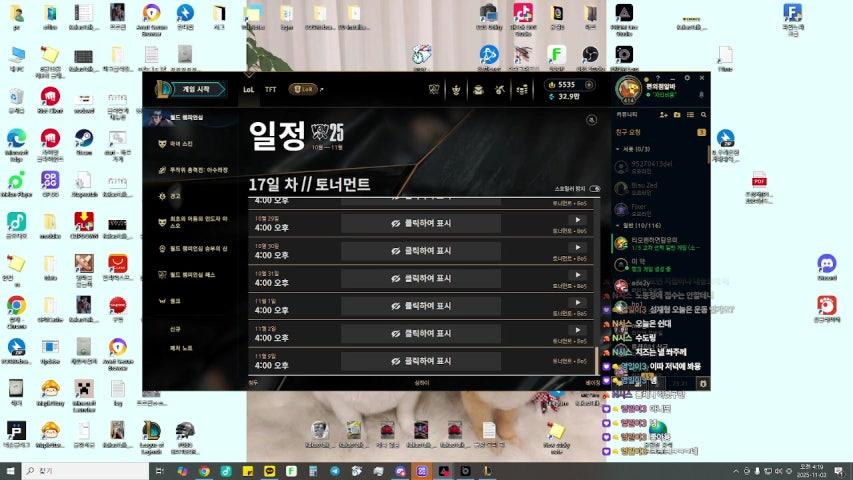Reveal the hidden 10월 31일 match

(x=421, y=279)
